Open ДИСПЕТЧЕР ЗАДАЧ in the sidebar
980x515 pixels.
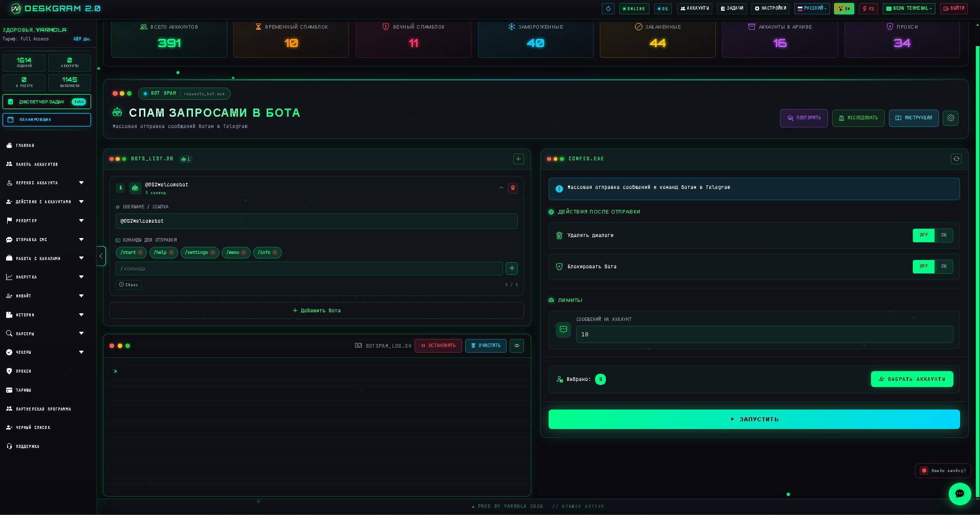[47, 102]
